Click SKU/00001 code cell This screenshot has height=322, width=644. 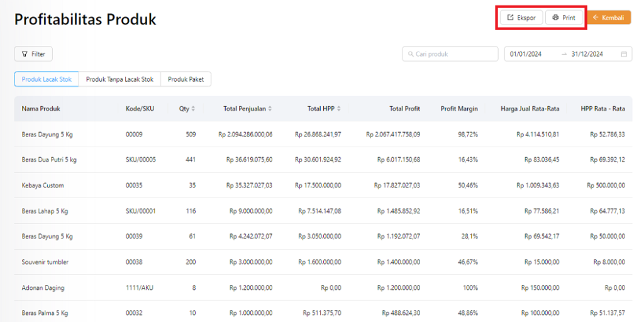point(141,211)
